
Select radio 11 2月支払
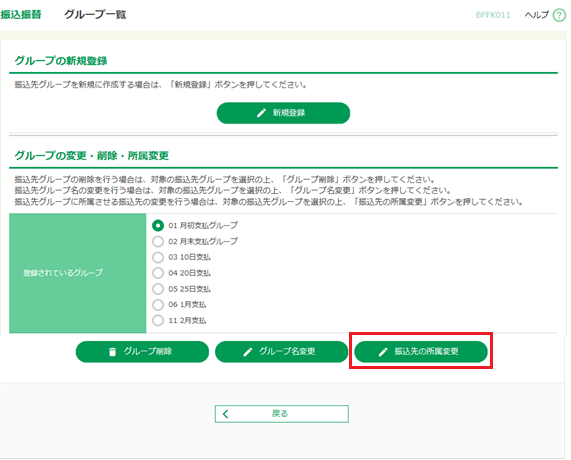(x=158, y=321)
